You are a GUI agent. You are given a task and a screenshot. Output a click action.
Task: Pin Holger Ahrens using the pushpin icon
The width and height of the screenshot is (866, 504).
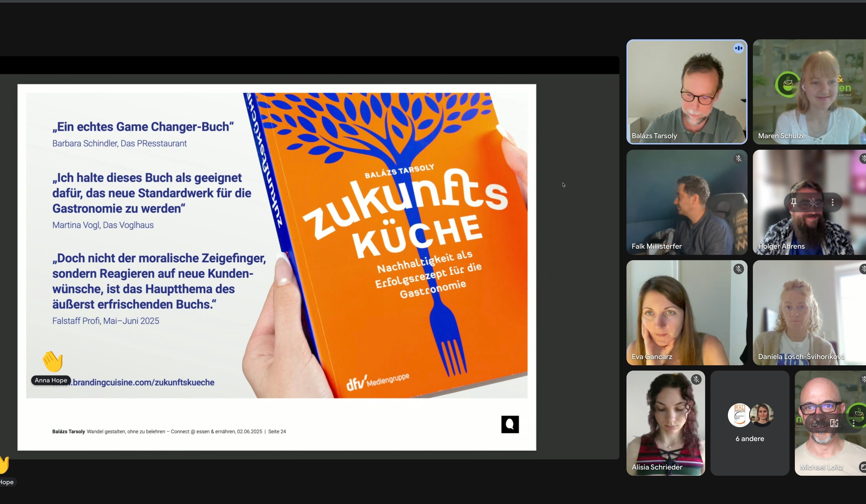pos(794,202)
